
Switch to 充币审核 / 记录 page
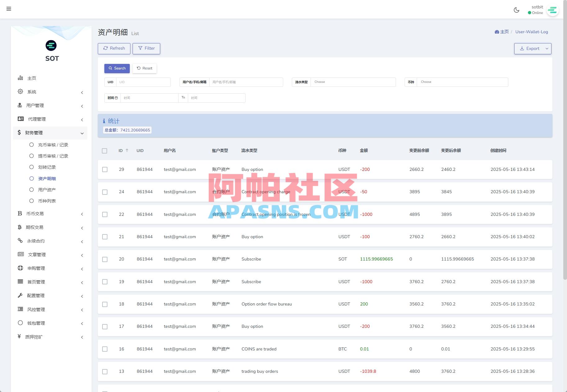point(53,145)
